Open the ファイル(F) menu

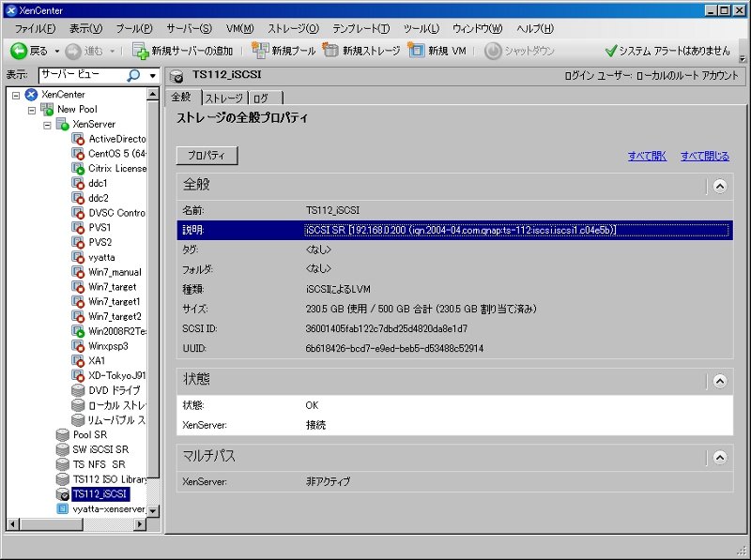click(35, 29)
